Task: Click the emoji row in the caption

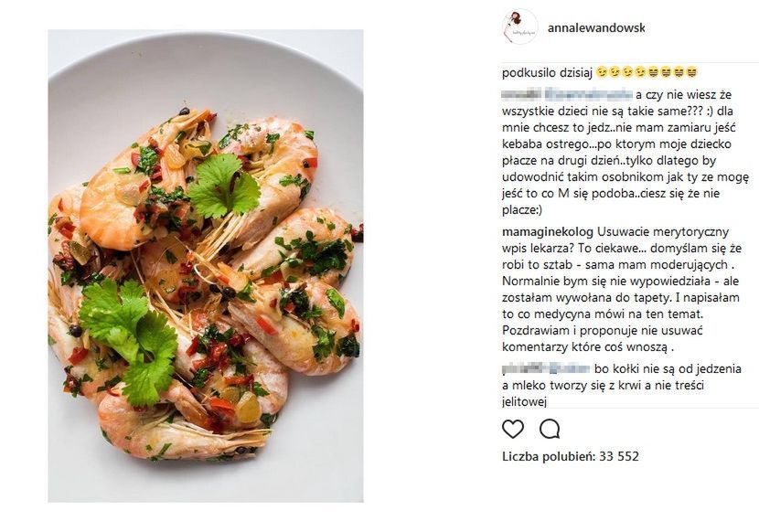Action: 647,72
